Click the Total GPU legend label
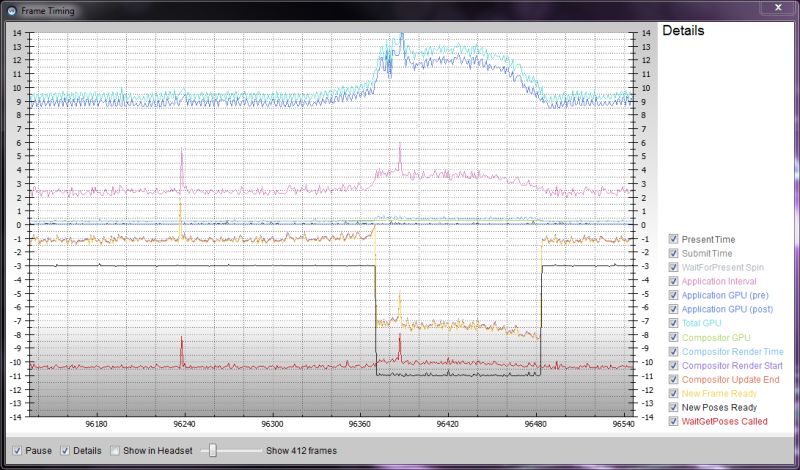The image size is (800, 470). (x=702, y=323)
